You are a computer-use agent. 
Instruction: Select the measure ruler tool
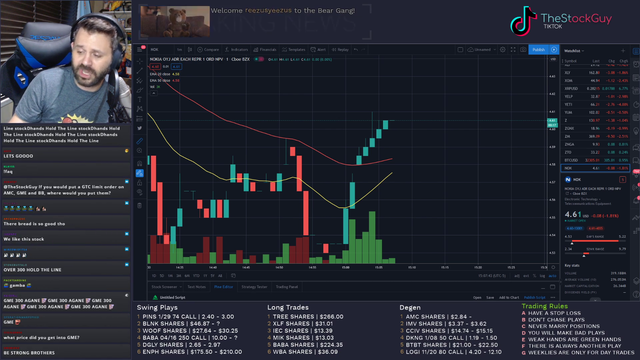click(140, 141)
